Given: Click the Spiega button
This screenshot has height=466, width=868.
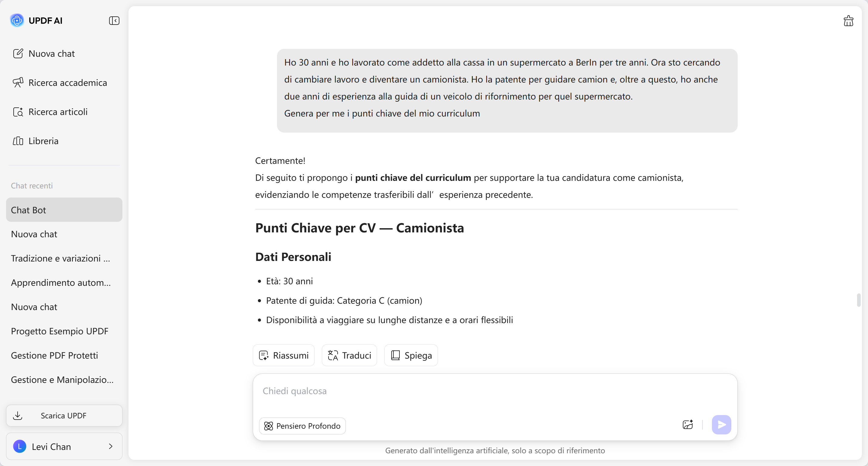Looking at the screenshot, I should pos(411,355).
